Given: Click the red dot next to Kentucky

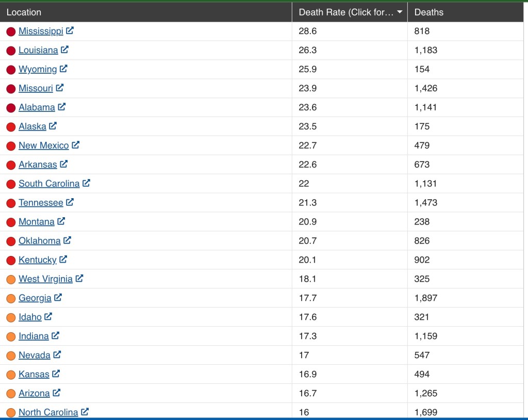Looking at the screenshot, I should click(x=11, y=261).
